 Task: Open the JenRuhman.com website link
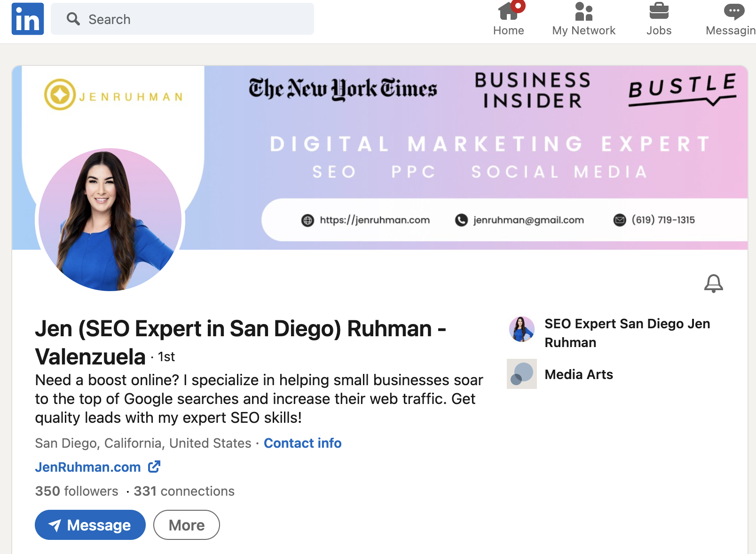click(x=88, y=467)
